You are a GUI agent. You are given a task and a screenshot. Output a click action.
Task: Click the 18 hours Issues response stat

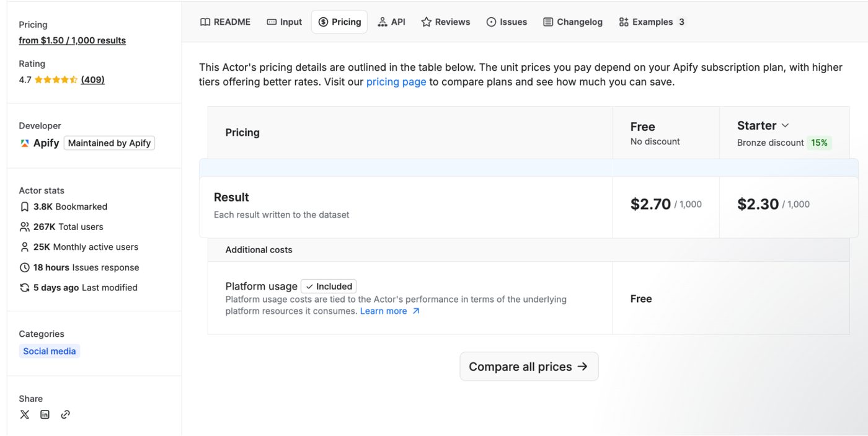tap(86, 267)
